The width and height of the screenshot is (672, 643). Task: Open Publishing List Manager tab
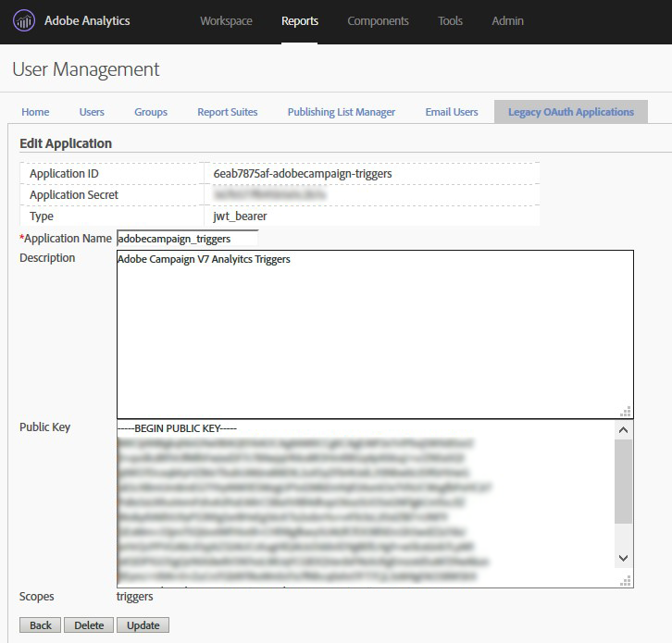342,112
